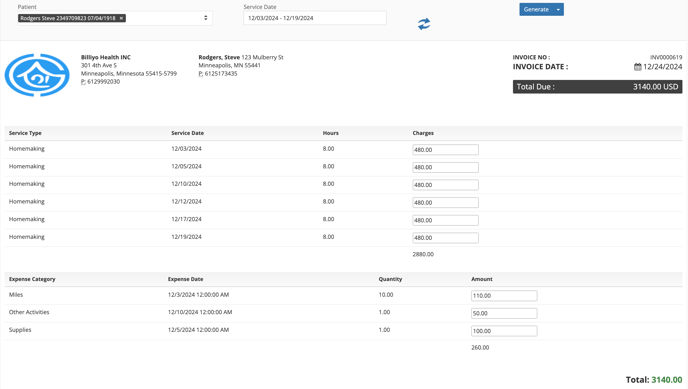Click the Amount column header
This screenshot has width=688, height=389.
point(482,279)
